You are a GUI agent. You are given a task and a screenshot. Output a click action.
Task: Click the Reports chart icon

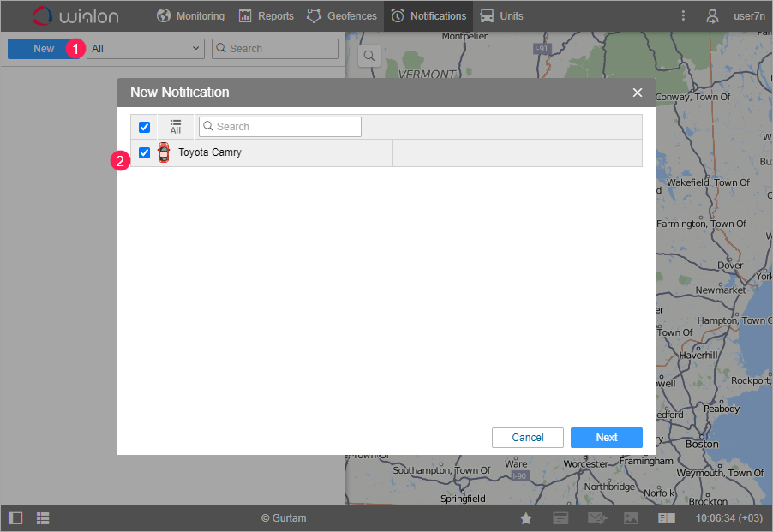245,15
